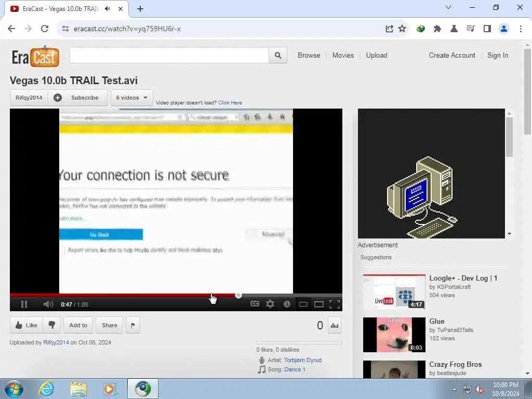Screen dimensions: 532x399
Task: Open the Extensions puzzle icon
Action: pos(437,29)
